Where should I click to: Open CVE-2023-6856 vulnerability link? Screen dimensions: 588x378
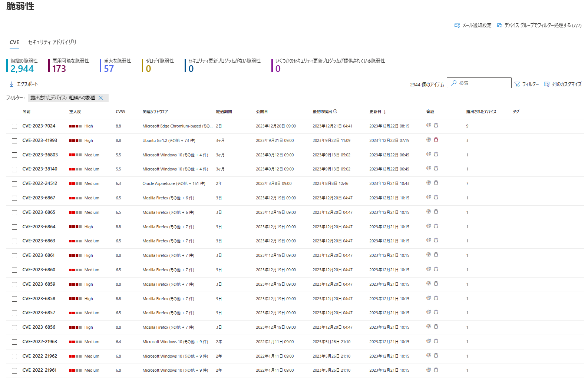pos(39,327)
